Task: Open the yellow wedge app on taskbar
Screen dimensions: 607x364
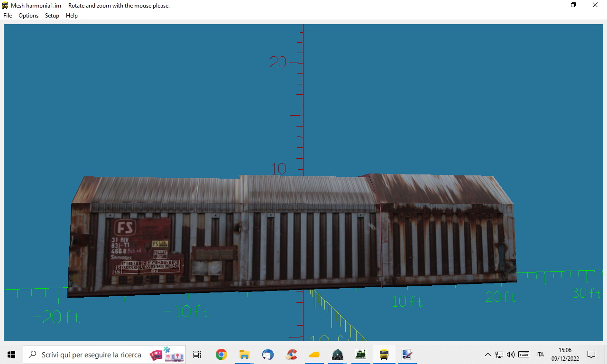Action: click(x=314, y=355)
